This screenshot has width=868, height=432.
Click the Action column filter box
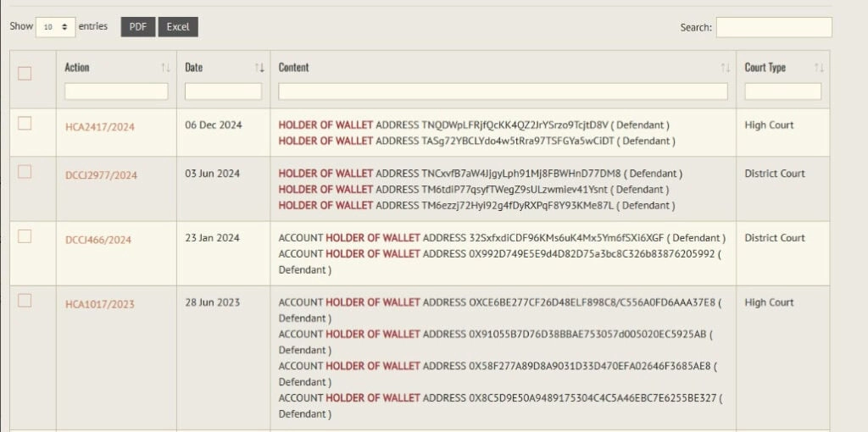(x=116, y=91)
